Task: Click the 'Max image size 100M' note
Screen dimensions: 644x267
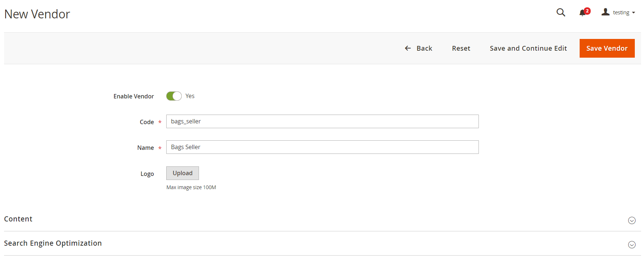Action: click(191, 187)
